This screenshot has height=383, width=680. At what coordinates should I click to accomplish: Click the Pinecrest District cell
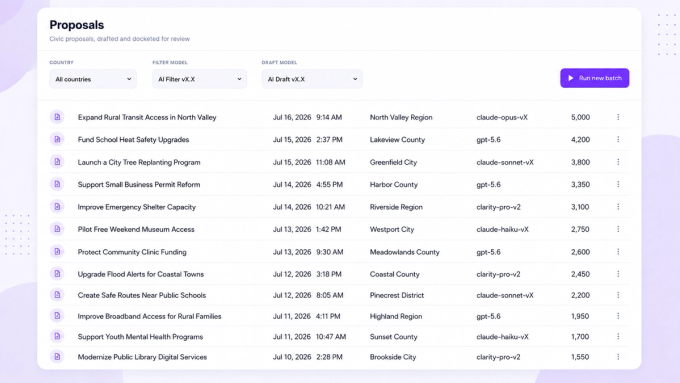(396, 295)
